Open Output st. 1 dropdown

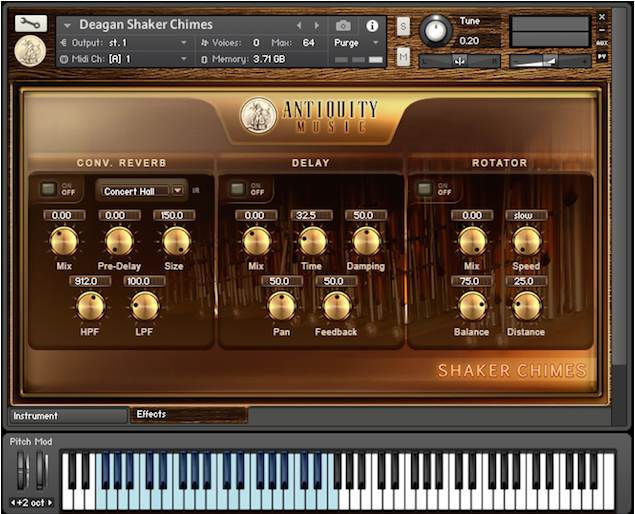183,43
